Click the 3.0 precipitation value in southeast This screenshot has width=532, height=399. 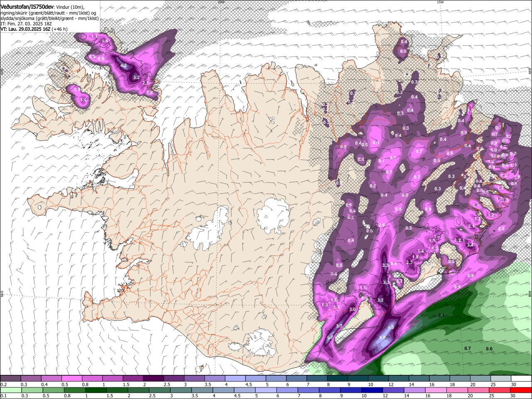click(x=352, y=309)
